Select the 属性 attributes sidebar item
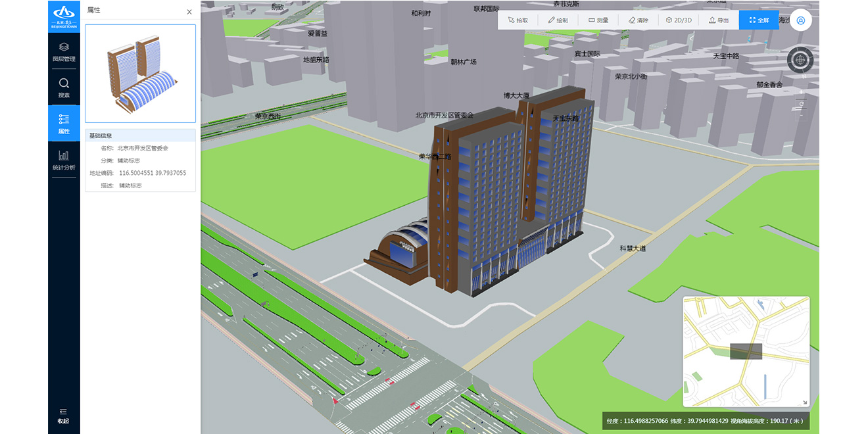Image resolution: width=868 pixels, height=434 pixels. [x=64, y=124]
